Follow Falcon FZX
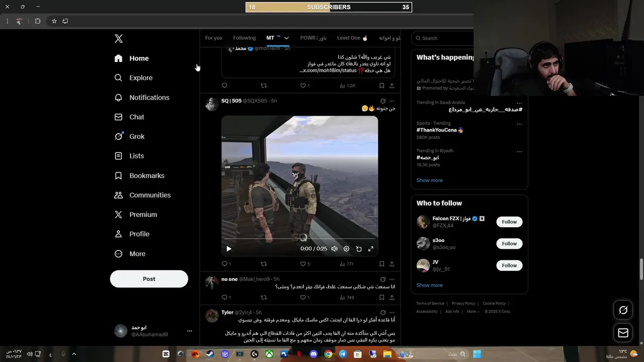This screenshot has width=644, height=362. click(x=509, y=222)
